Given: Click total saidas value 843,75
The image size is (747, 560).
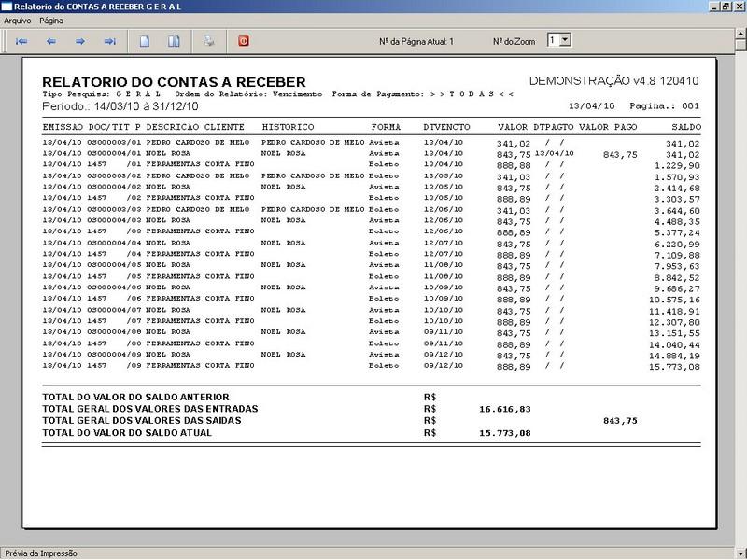Looking at the screenshot, I should (620, 421).
